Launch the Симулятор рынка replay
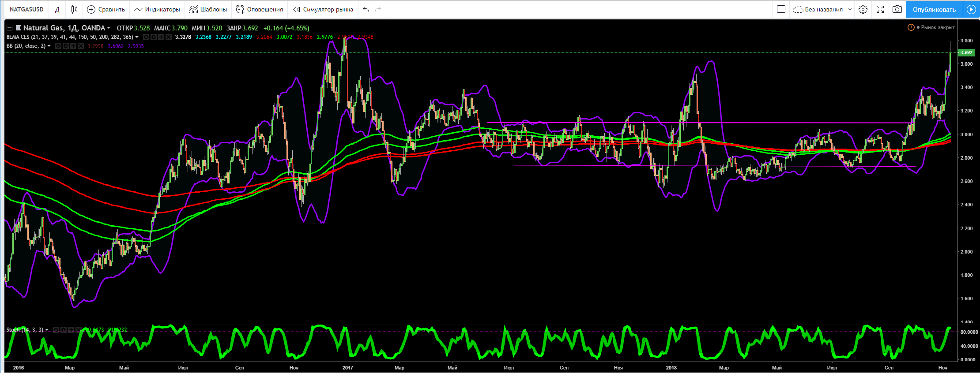The image size is (980, 373). click(x=323, y=9)
